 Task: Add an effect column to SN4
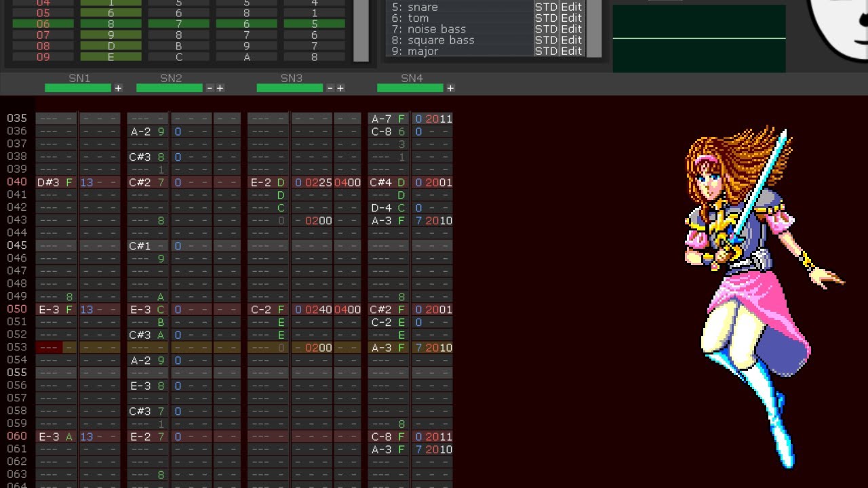pyautogui.click(x=450, y=88)
